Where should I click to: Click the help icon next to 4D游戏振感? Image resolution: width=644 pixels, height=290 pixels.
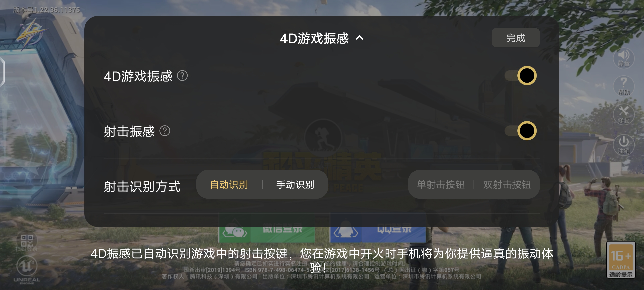182,76
